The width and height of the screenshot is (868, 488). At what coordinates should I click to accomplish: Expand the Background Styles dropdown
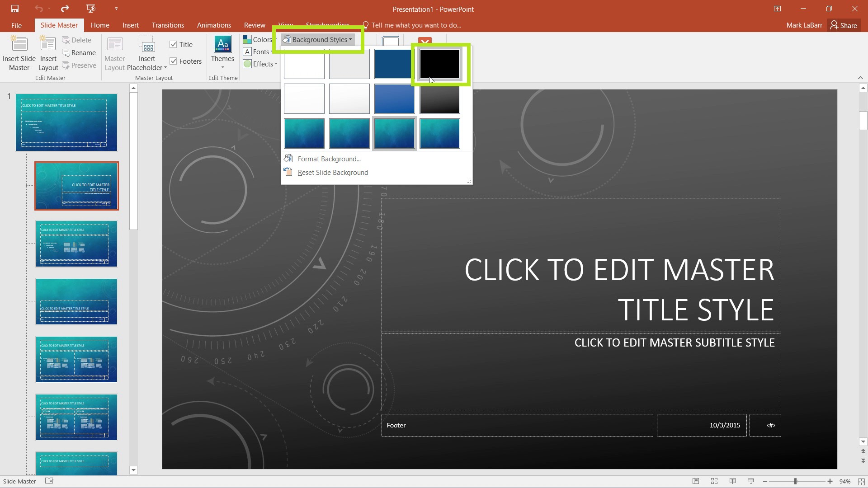(318, 39)
